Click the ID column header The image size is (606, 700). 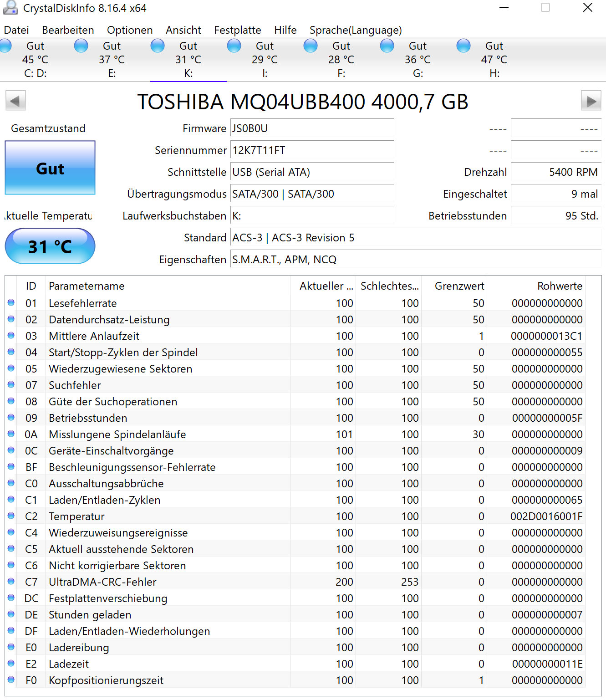coord(31,286)
